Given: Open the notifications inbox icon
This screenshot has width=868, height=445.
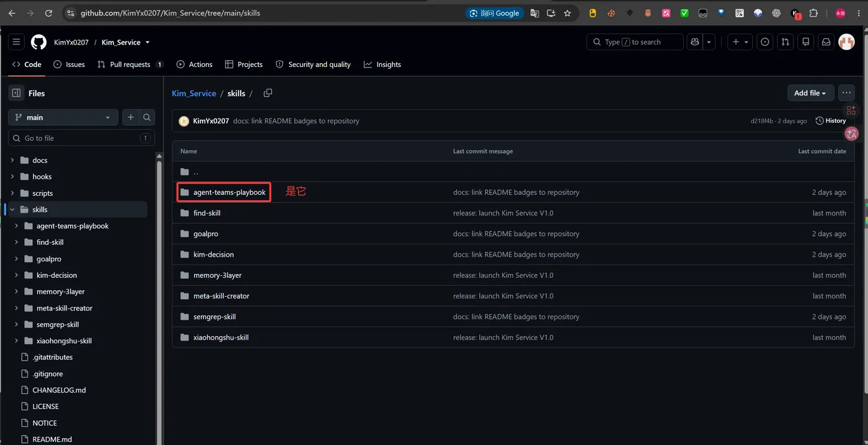Looking at the screenshot, I should click(826, 42).
